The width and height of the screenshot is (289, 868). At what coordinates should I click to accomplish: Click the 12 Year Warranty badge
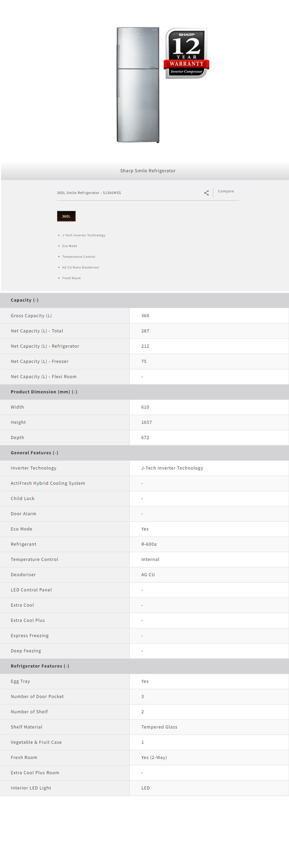point(187,53)
